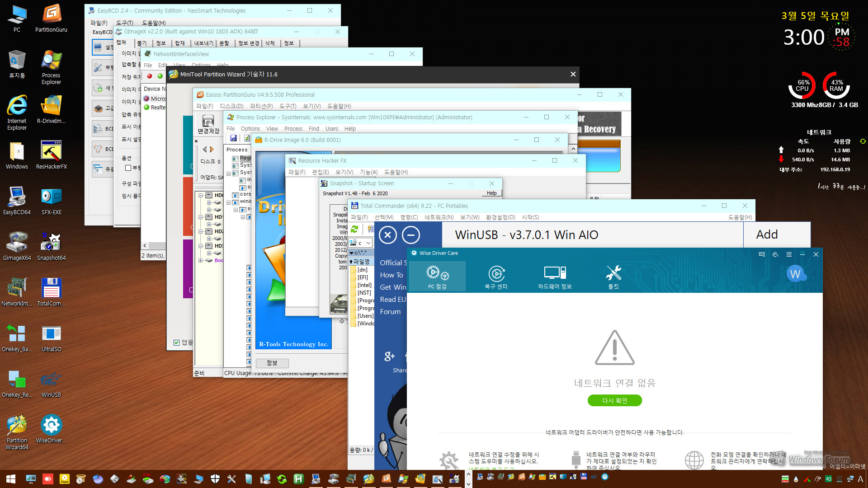Click Add button in WinUSB

[767, 235]
